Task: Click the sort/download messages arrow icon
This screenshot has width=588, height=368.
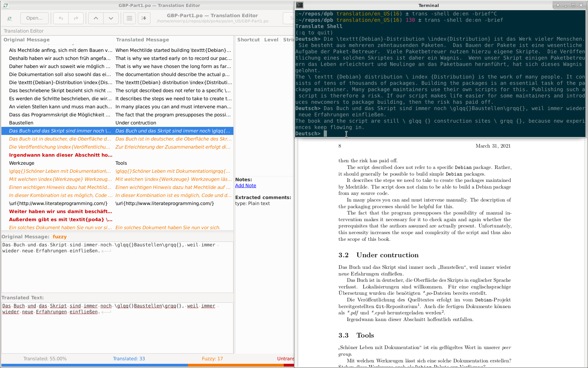Action: (x=144, y=18)
